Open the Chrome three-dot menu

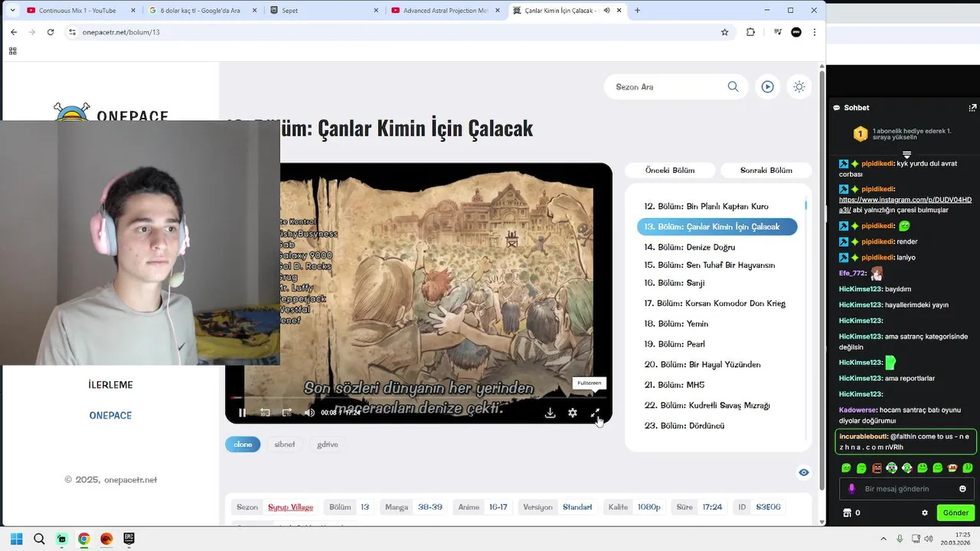point(815,32)
